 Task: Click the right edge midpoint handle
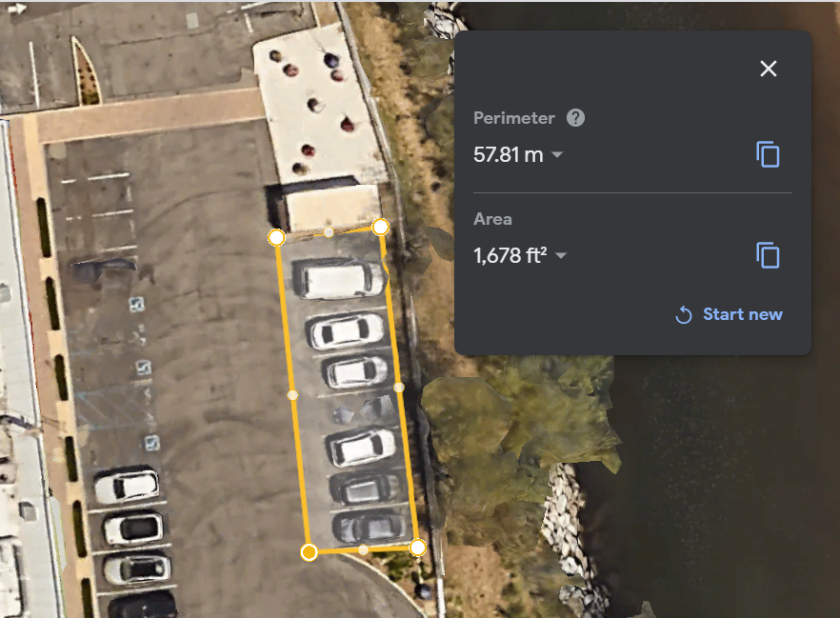398,387
